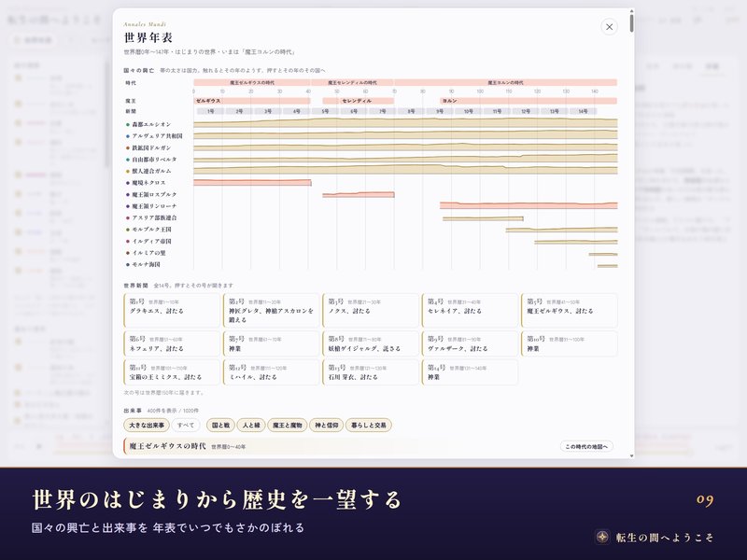Image resolution: width=747 pixels, height=560 pixels.
Task: Open newspaper card 第1号 グラキエス、討たる
Action: 172,311
